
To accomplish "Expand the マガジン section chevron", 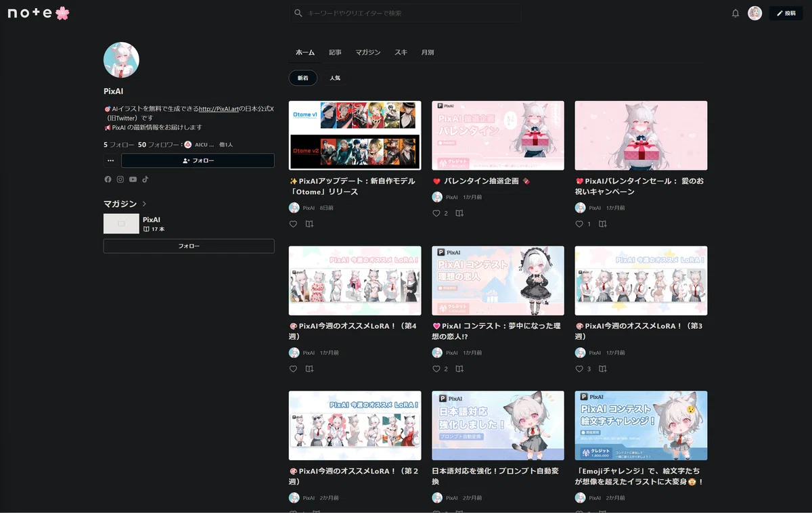I will [144, 204].
